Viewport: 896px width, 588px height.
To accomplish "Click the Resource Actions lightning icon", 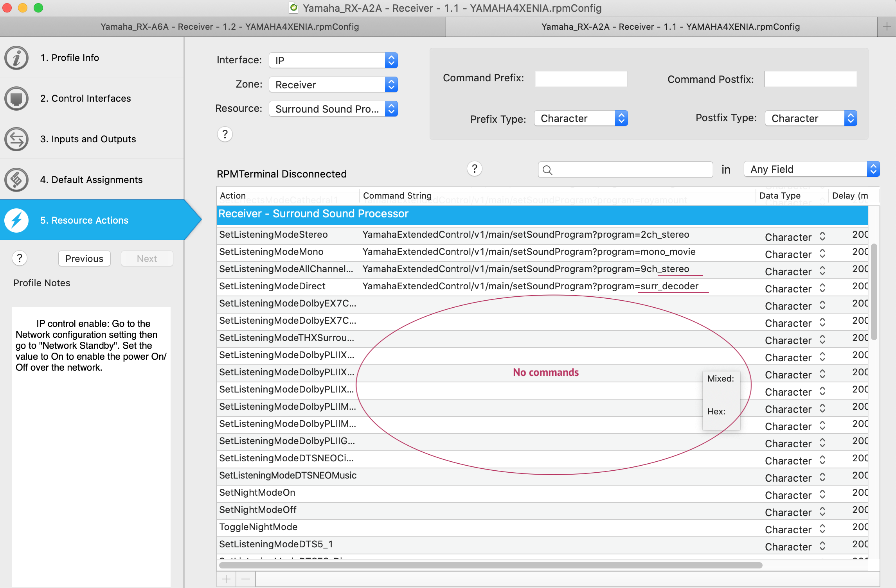I will click(16, 220).
